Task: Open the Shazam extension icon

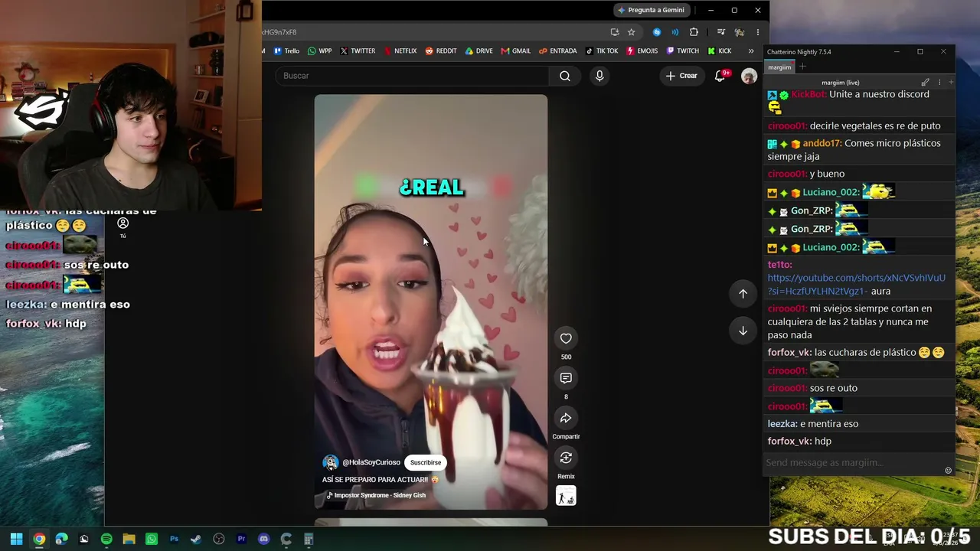Action: [657, 32]
